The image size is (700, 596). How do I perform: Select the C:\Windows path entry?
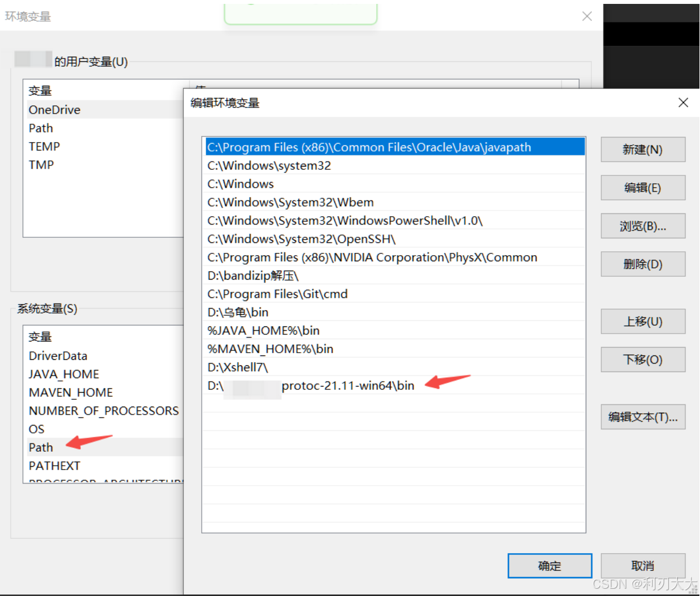click(x=395, y=184)
